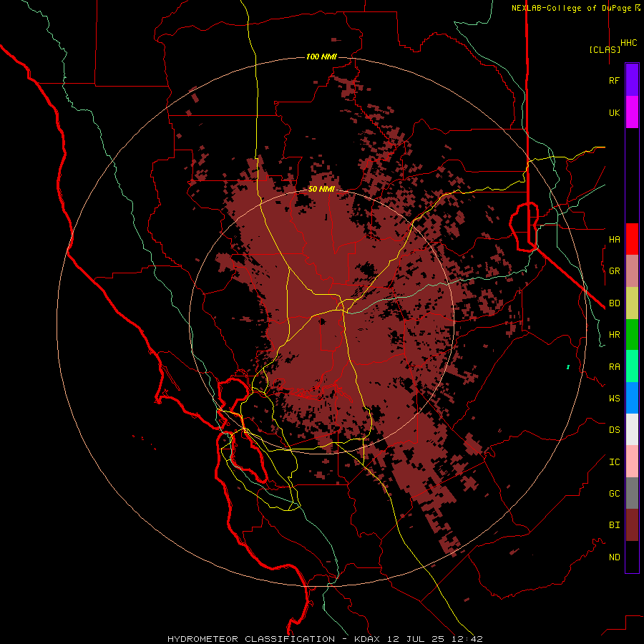Click the '50 NMI' range ring label
Viewport: 644px width, 644px height.
(321, 189)
